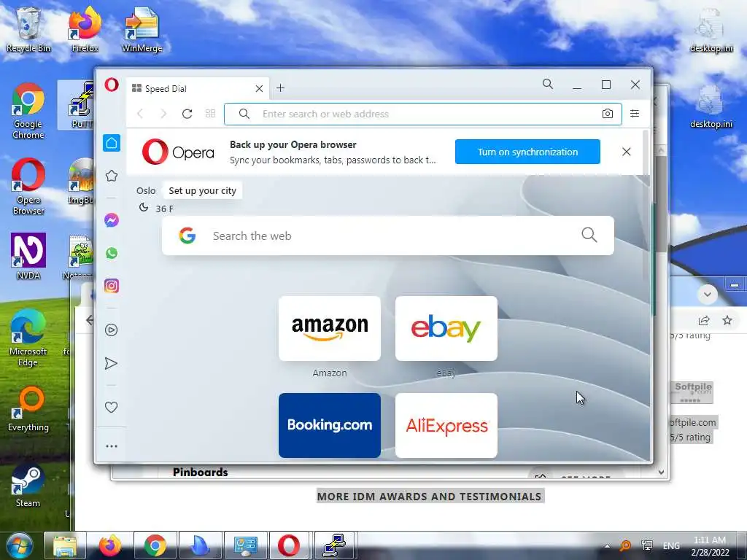747x560 pixels.
Task: Select the Speed Dial tab
Action: pyautogui.click(x=198, y=88)
